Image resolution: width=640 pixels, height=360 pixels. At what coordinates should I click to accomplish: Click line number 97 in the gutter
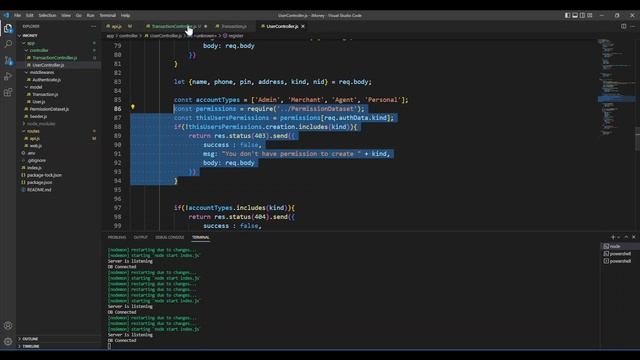(x=118, y=208)
